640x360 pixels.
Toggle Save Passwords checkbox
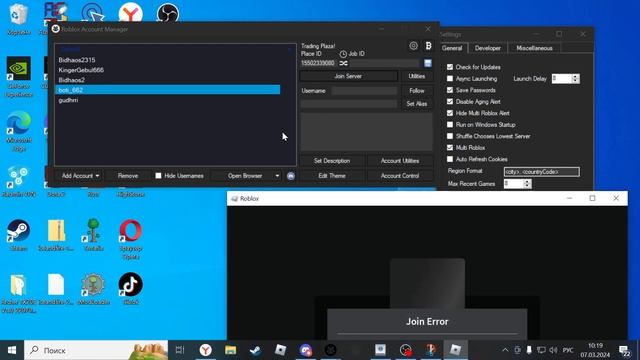pyautogui.click(x=450, y=90)
